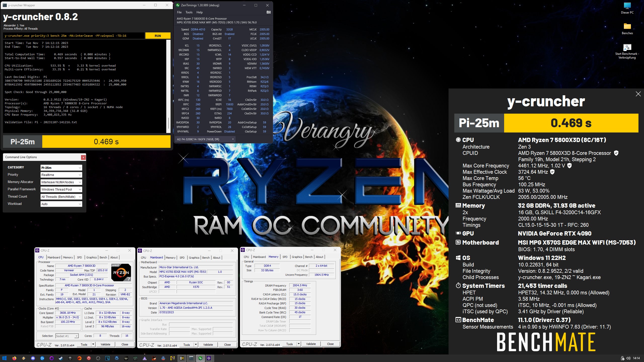Viewport: 644px width, 362px height.
Task: Click Close in CPU-Z Mainboard window
Action: pos(227,345)
